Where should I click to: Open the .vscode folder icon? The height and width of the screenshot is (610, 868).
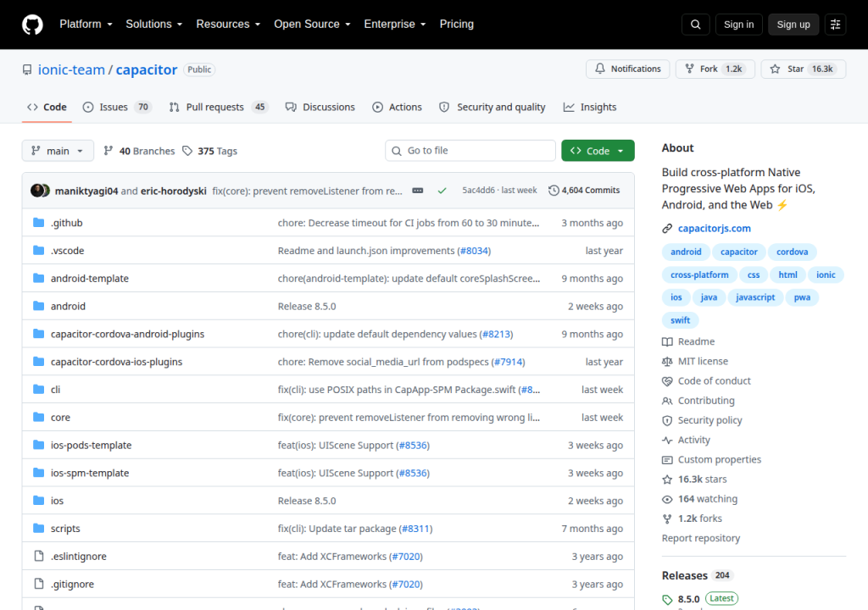(x=38, y=250)
